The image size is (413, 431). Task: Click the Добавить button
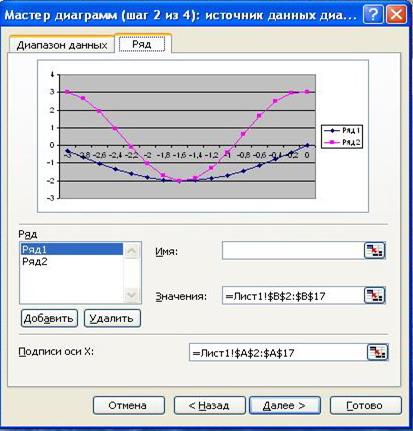tap(49, 318)
